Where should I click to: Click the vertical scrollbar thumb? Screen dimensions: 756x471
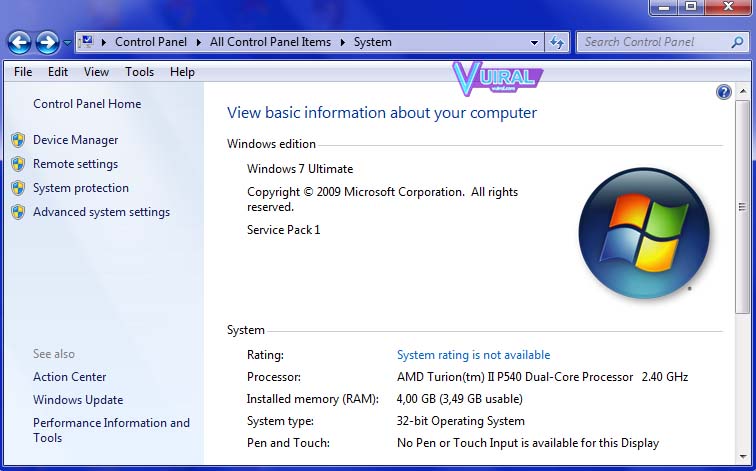tap(743, 207)
